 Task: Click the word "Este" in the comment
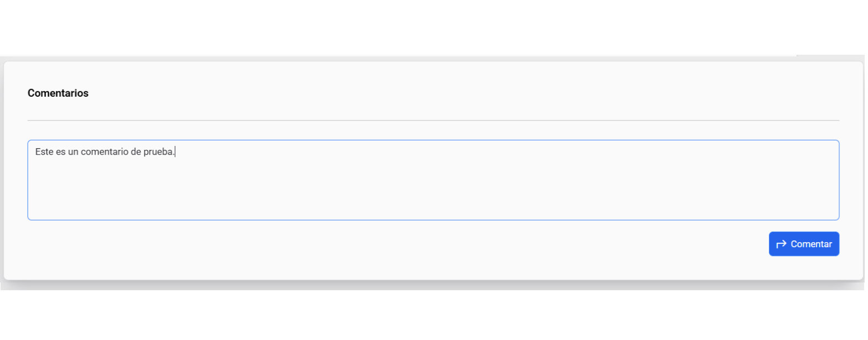[x=44, y=151]
